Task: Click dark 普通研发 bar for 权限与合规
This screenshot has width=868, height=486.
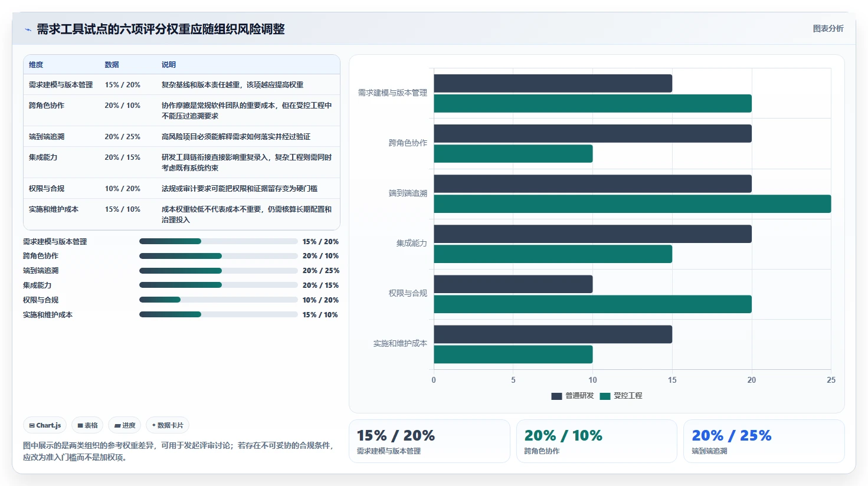Action: (513, 284)
